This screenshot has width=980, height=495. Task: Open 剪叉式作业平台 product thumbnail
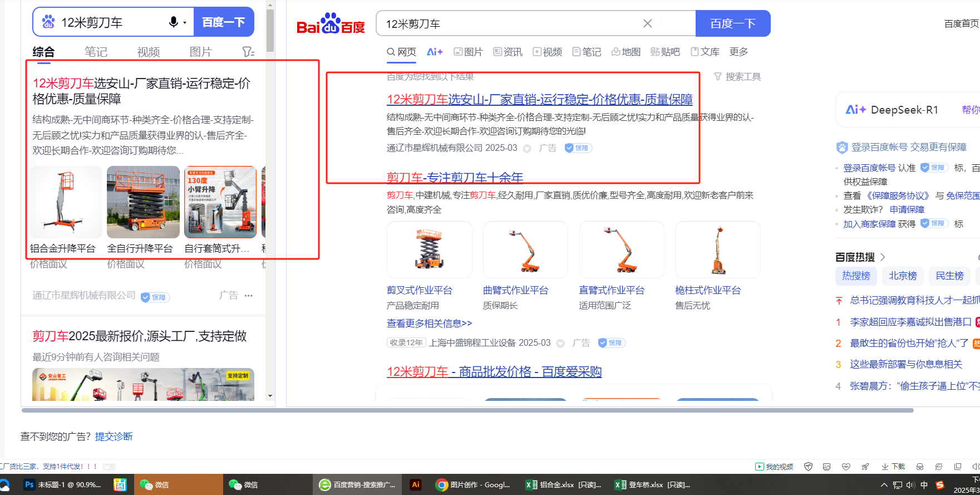pos(429,250)
